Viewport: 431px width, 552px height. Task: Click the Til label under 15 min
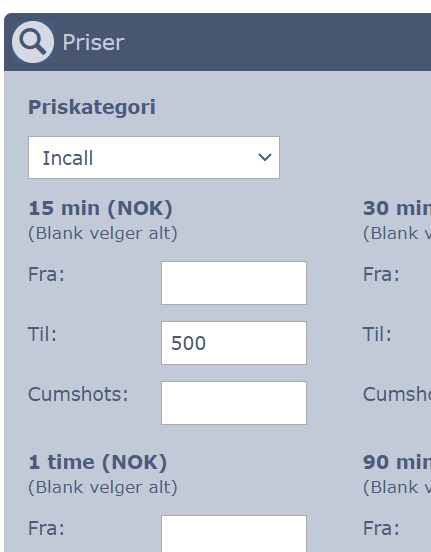42,334
